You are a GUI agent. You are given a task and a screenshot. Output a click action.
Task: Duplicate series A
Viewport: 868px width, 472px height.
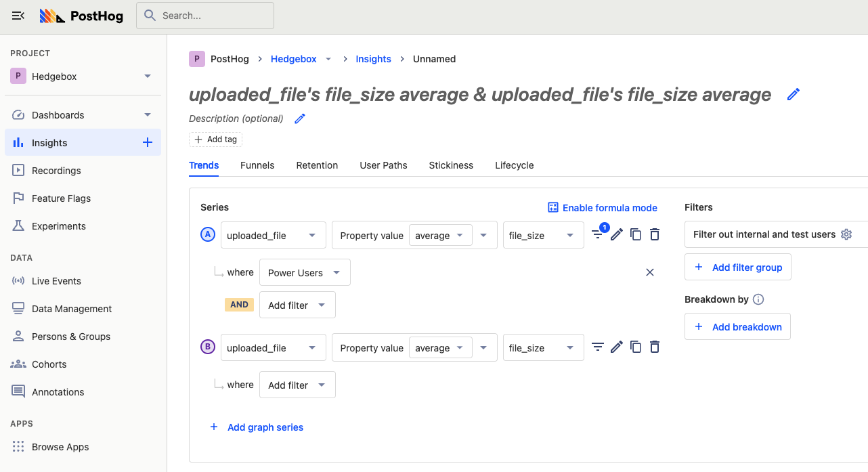click(x=635, y=234)
